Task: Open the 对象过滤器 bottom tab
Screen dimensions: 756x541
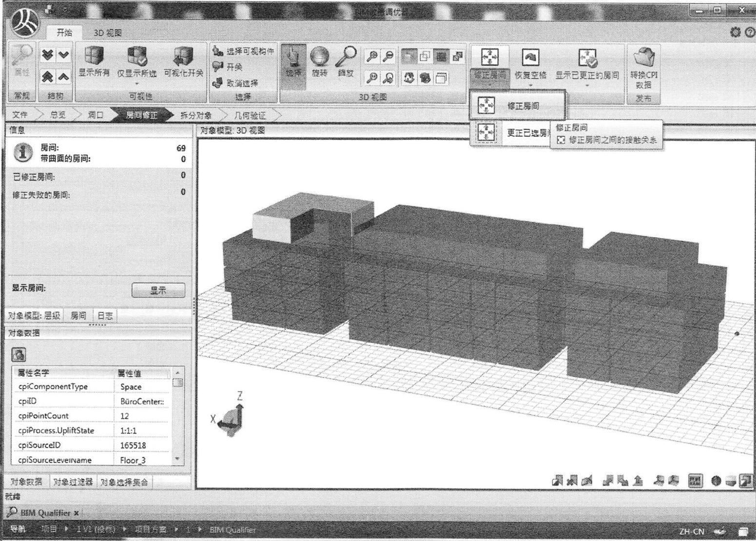Action: tap(73, 482)
